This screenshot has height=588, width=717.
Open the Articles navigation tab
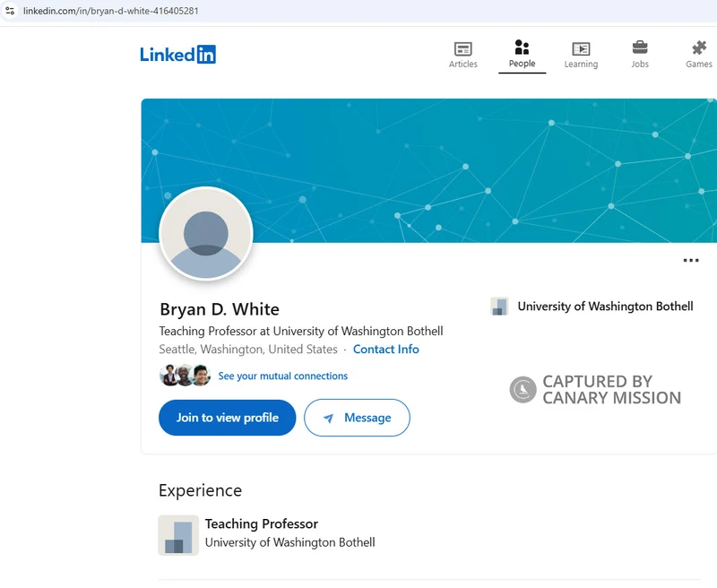click(462, 55)
